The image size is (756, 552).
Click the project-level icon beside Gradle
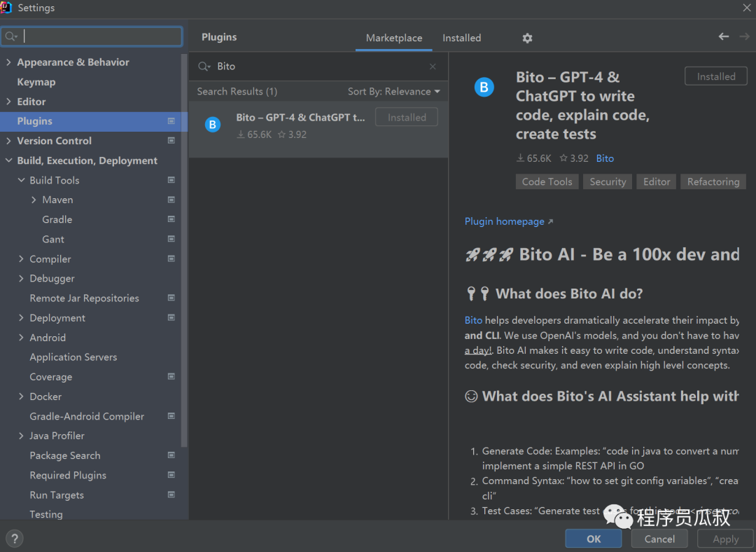point(171,219)
